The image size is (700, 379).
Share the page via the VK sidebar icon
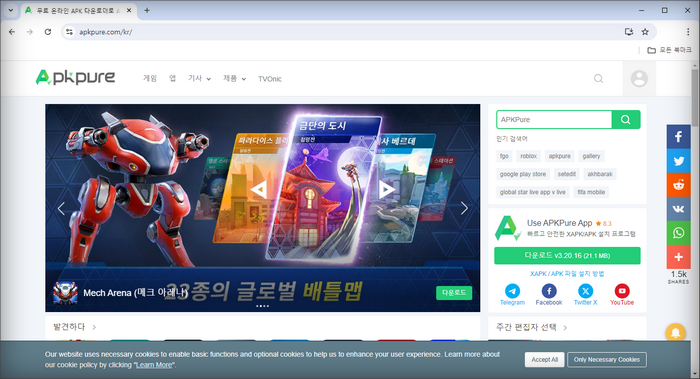(678, 209)
